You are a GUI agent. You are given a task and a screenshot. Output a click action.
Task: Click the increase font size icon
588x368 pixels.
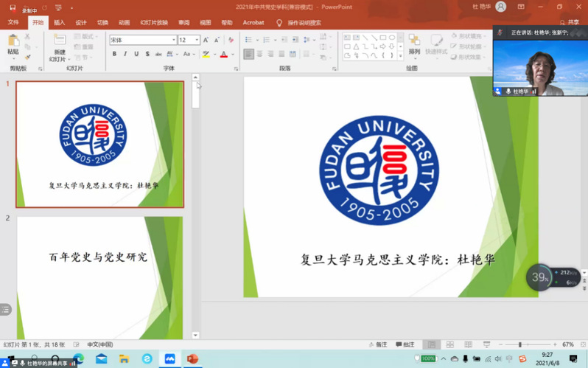[x=206, y=40]
